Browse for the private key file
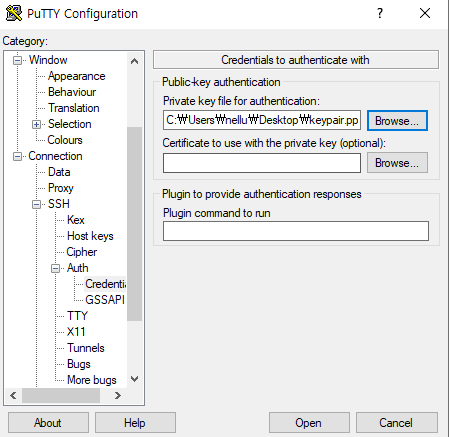The height and width of the screenshot is (437, 449). click(x=397, y=121)
